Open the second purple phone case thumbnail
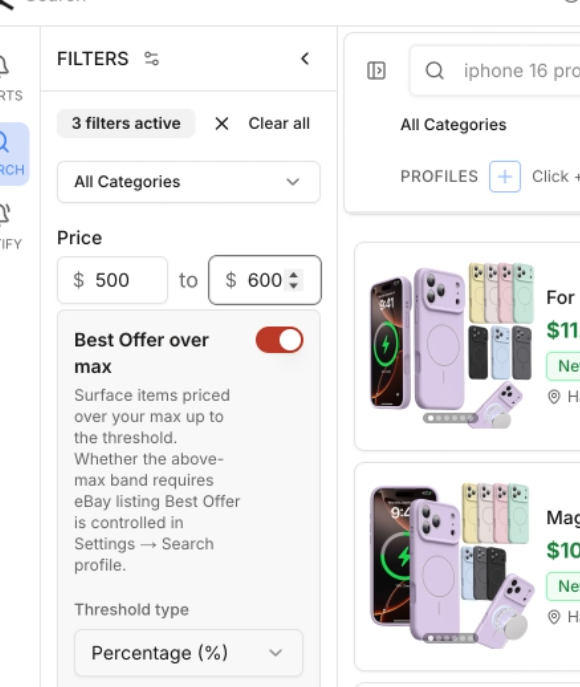The width and height of the screenshot is (580, 687). pyautogui.click(x=452, y=565)
